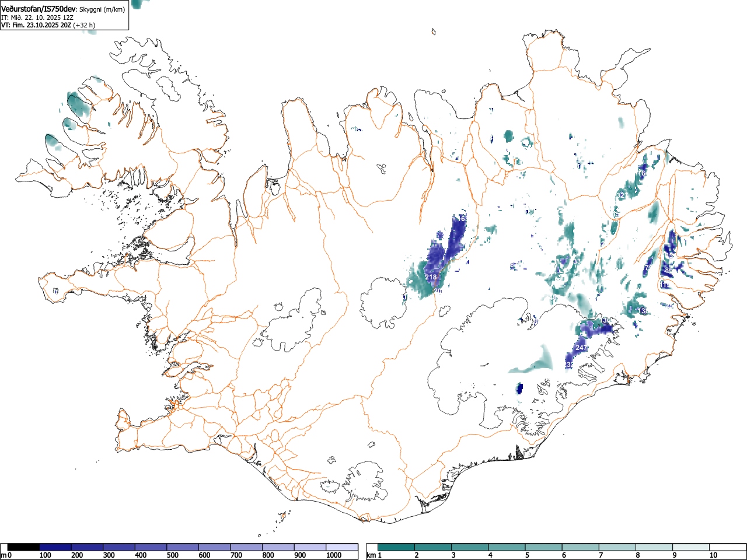Click the 9–10 km lightest teal swatch

click(x=691, y=547)
